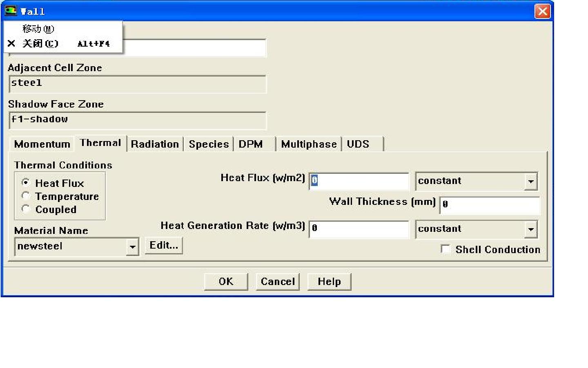Open the UDS tab
Image resolution: width=588 pixels, height=368 pixels.
pos(358,144)
